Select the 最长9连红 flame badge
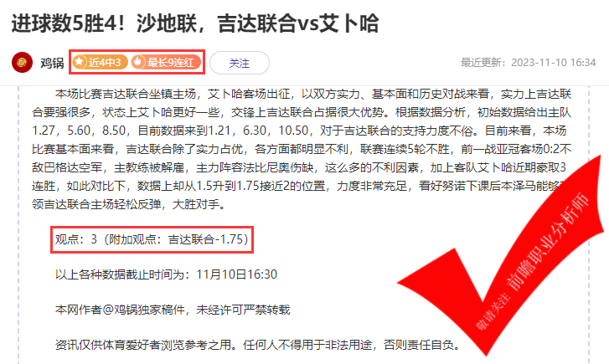The width and height of the screenshot is (609, 364). (x=166, y=62)
